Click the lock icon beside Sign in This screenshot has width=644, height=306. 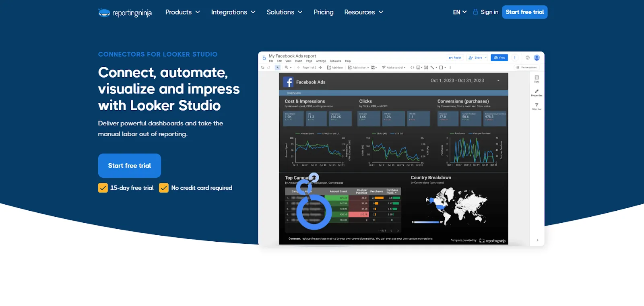(x=475, y=12)
